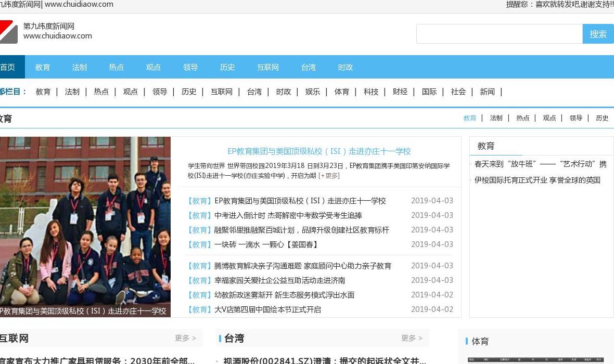The height and width of the screenshot is (364, 614).
Task: Select 科技 in the sub-column row
Action: click(371, 92)
